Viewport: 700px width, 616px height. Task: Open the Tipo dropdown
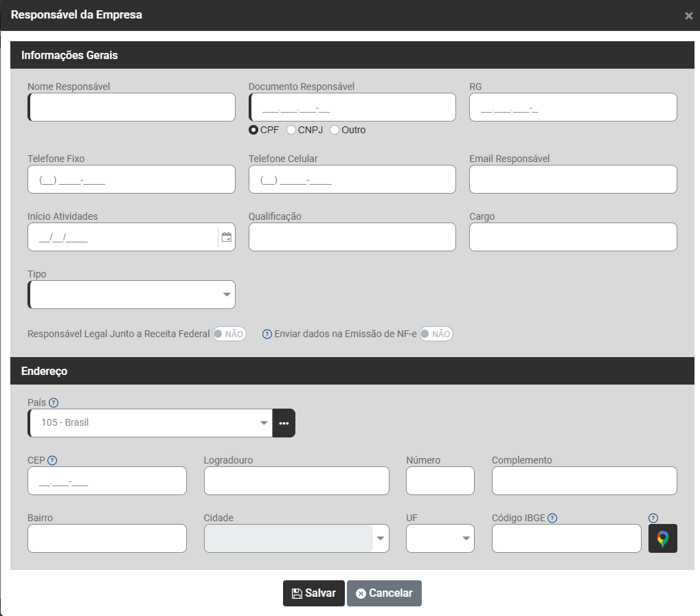(131, 295)
